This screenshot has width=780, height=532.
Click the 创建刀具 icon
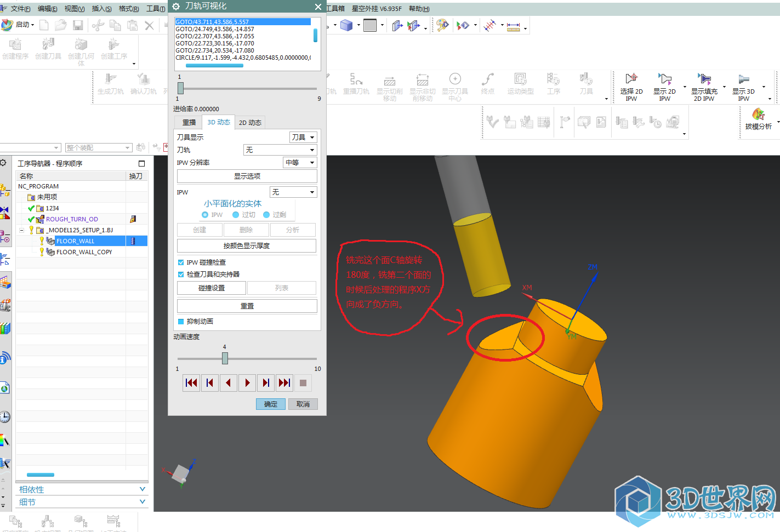pos(48,44)
